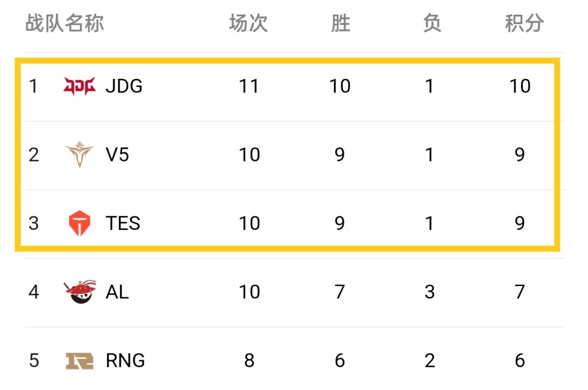Image resolution: width=588 pixels, height=390 pixels.
Task: Click the JDG team logo
Action: pyautogui.click(x=79, y=86)
